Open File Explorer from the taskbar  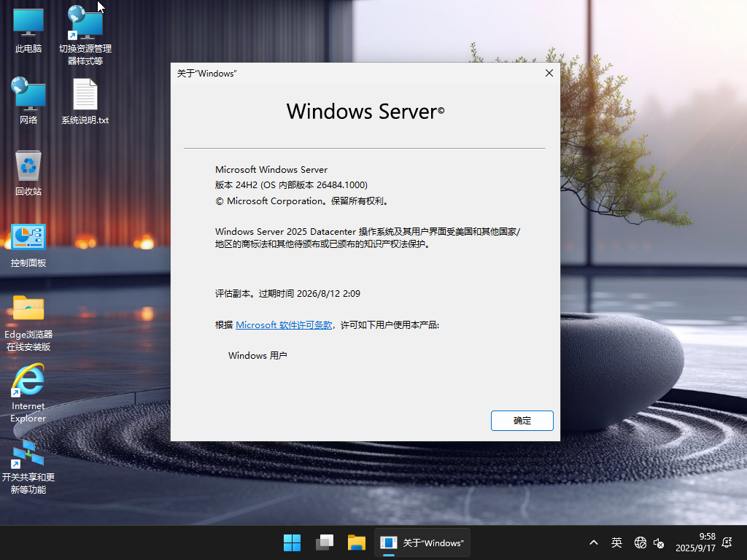pos(356,542)
